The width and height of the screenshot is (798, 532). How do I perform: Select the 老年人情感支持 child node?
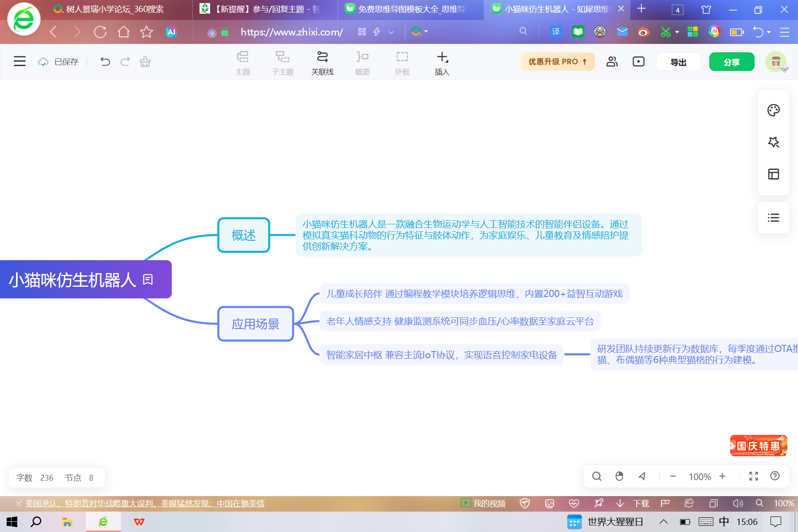(460, 321)
